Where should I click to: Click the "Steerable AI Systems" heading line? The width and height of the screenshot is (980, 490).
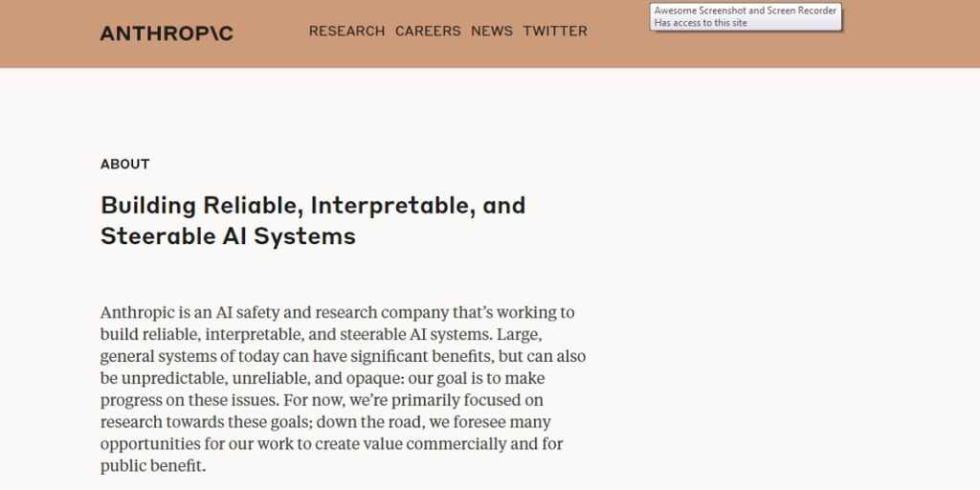point(228,236)
